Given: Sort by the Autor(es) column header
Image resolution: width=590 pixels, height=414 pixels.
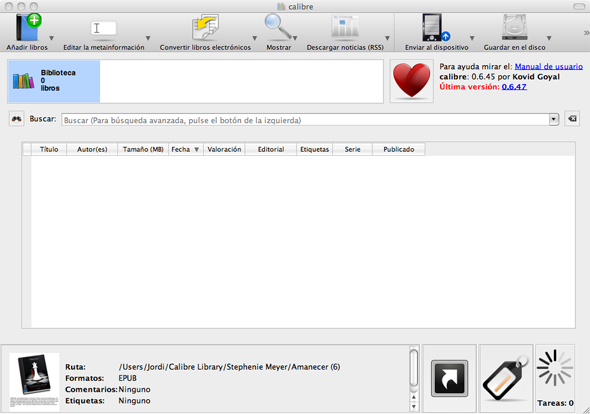Looking at the screenshot, I should [92, 149].
